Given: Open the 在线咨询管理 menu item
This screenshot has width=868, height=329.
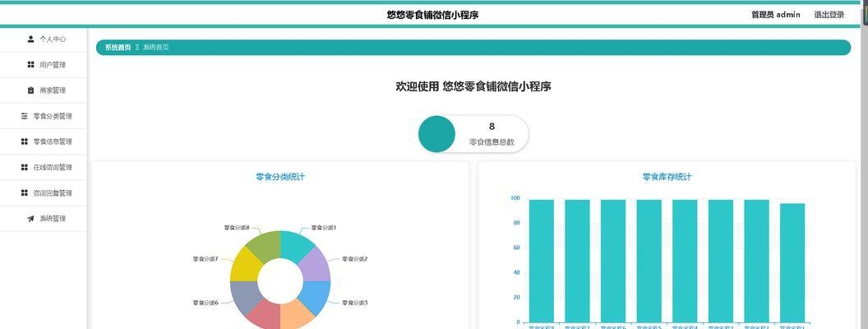Looking at the screenshot, I should coord(44,167).
